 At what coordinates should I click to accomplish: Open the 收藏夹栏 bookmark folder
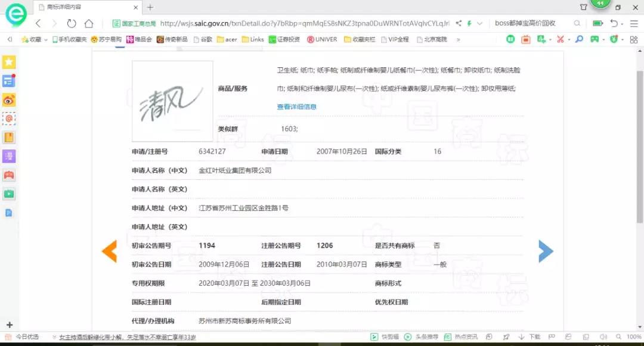360,39
